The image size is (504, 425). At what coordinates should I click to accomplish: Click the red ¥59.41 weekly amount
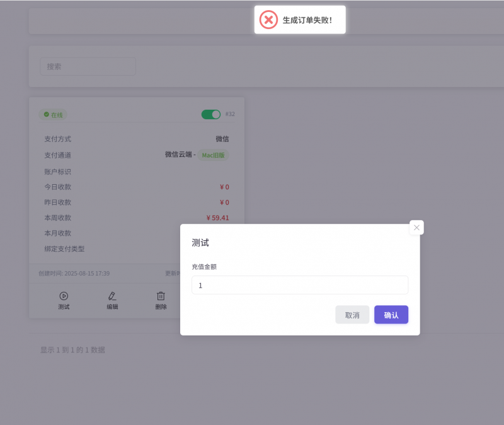click(x=219, y=218)
